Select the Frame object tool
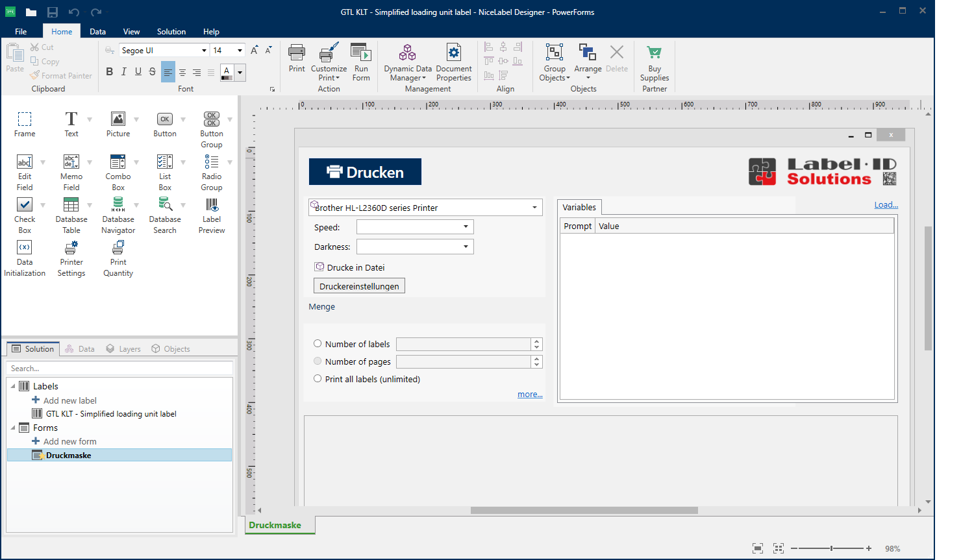 [x=25, y=125]
